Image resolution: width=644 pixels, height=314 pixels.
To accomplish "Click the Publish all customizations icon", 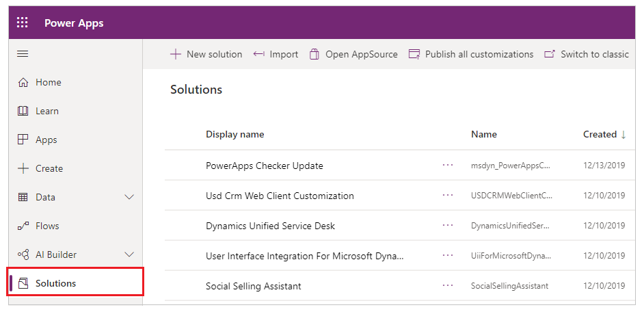I will (x=414, y=54).
